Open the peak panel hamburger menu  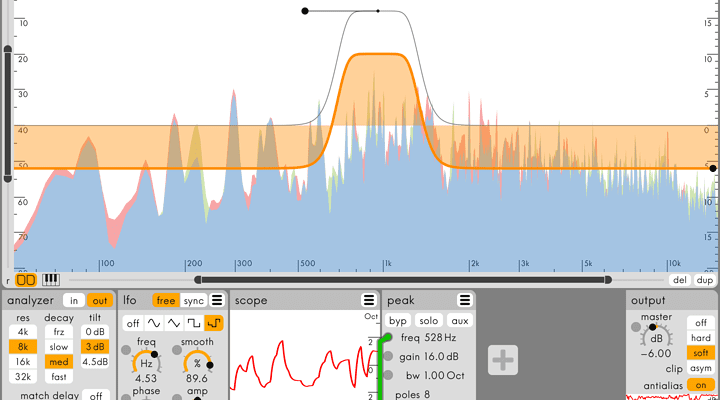click(x=465, y=300)
